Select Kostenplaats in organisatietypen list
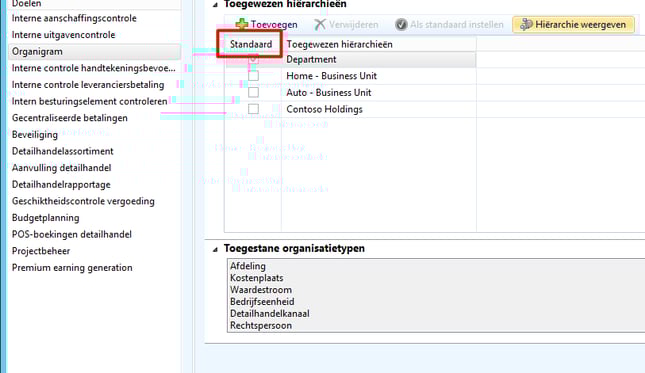645x373 pixels. 257,278
